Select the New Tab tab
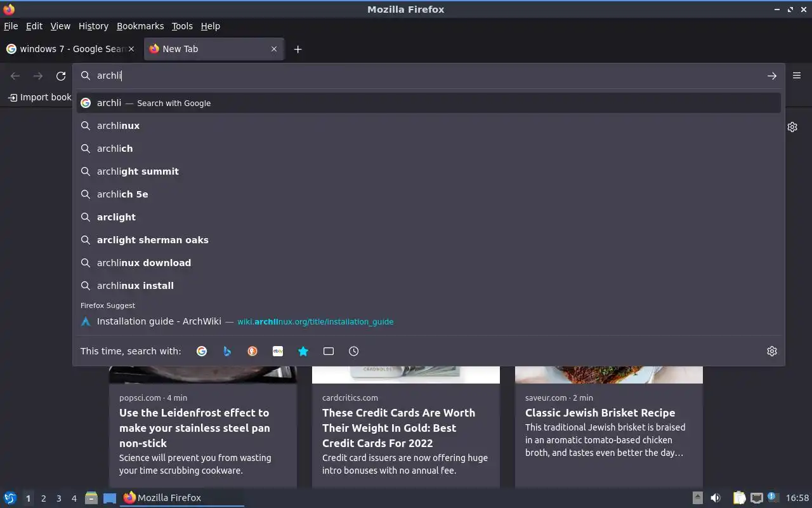Image resolution: width=812 pixels, height=508 pixels. 214,49
